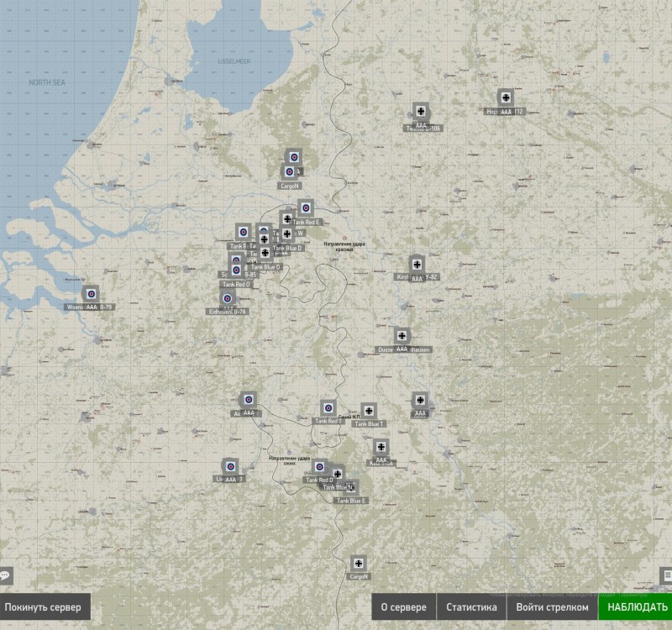Click the Tank Red O label

[236, 284]
